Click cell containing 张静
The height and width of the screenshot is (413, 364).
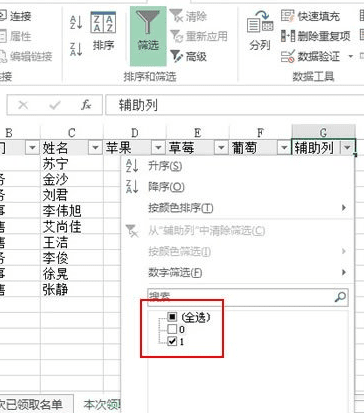(x=72, y=289)
